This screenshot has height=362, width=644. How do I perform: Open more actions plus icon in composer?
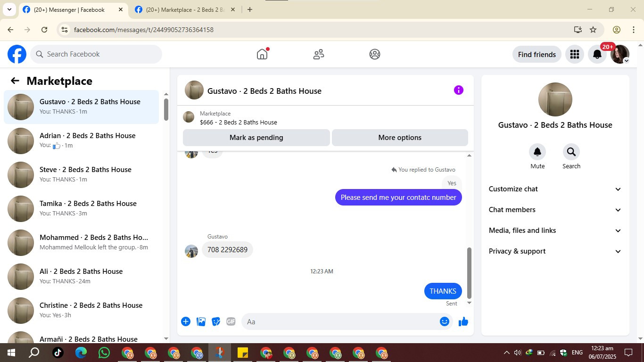[x=186, y=321]
